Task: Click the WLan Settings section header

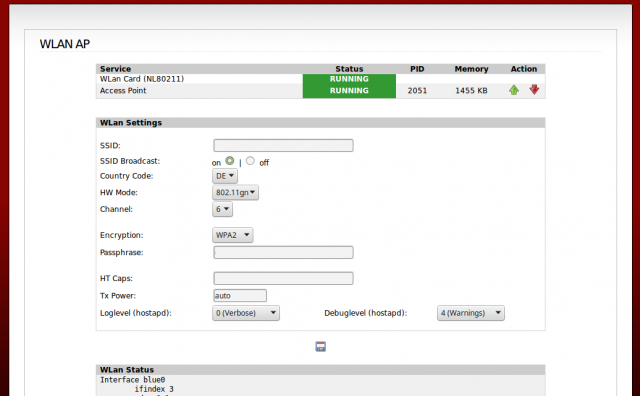Action: pos(320,123)
